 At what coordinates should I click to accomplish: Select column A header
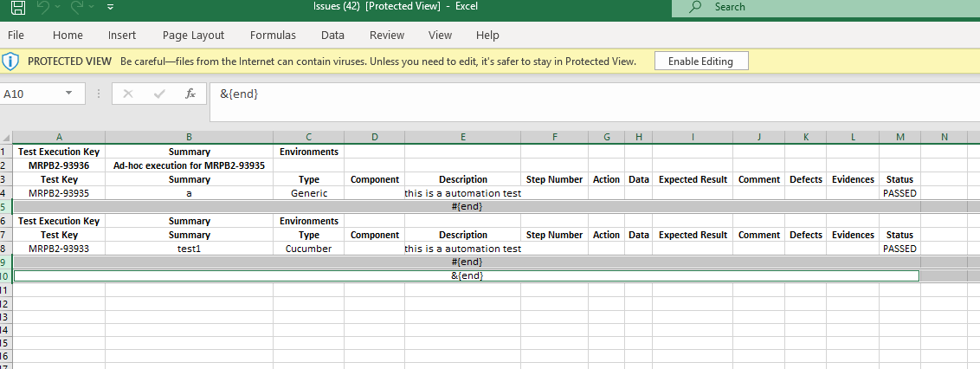[x=59, y=138]
